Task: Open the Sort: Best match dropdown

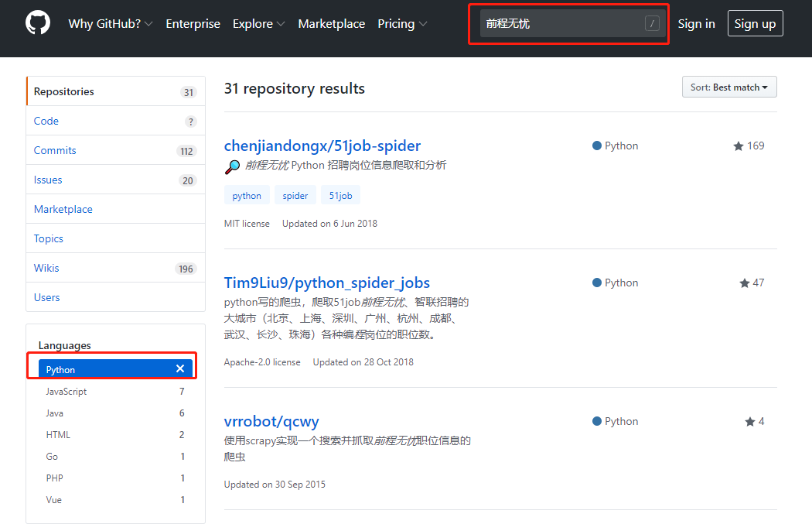Action: pyautogui.click(x=729, y=87)
